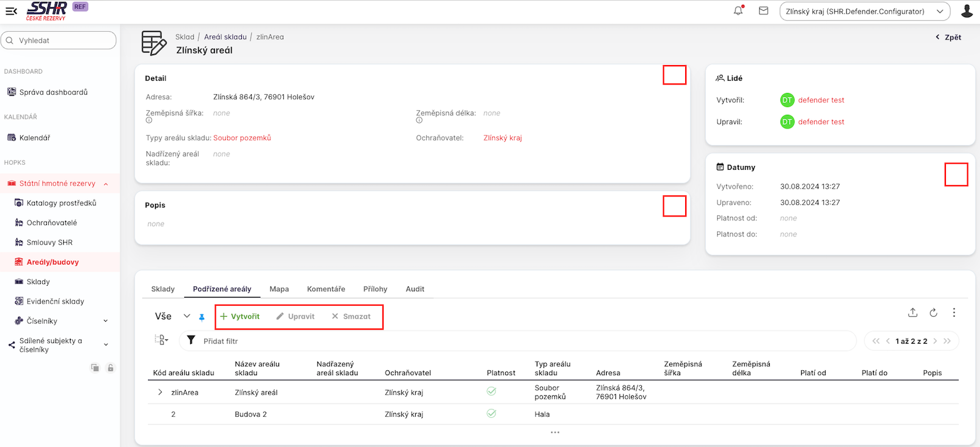Switch to the Audit tab
This screenshot has height=447, width=980.
(x=415, y=289)
